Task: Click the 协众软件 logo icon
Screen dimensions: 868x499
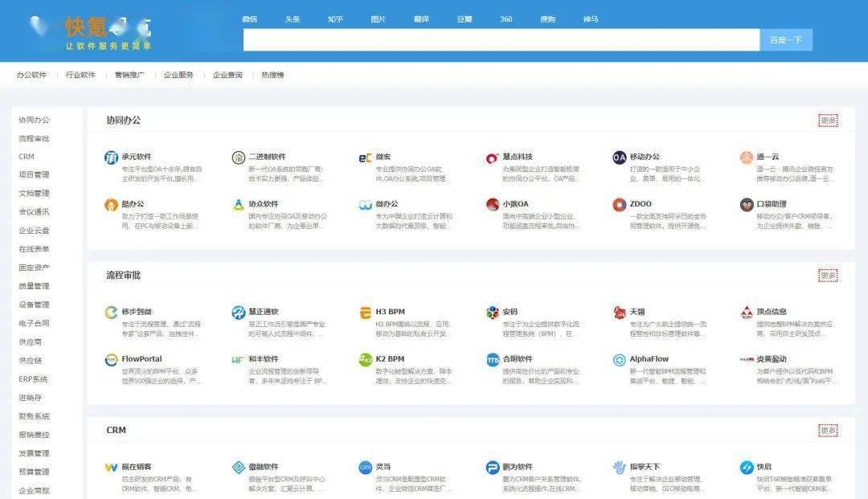Action: tap(239, 205)
